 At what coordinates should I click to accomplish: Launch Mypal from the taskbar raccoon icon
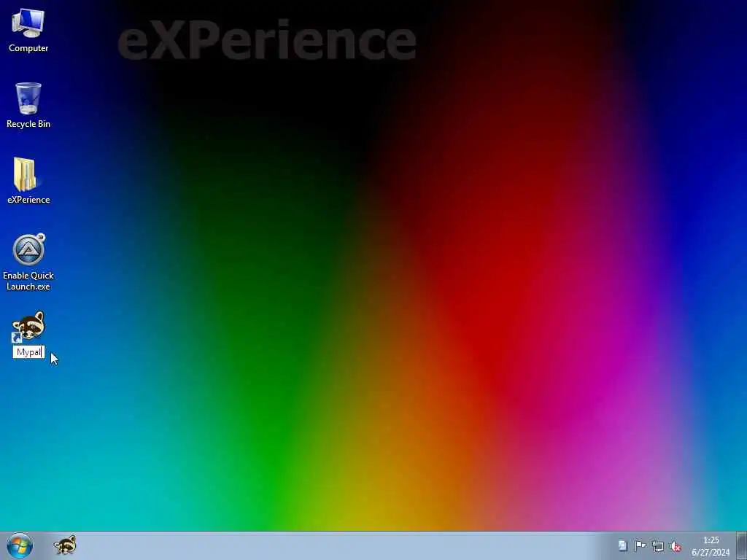point(65,545)
